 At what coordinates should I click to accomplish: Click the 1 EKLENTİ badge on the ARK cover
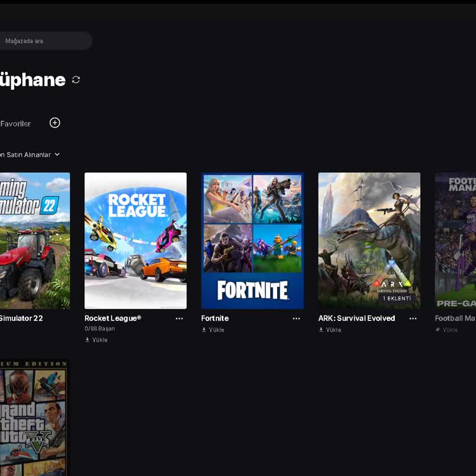click(397, 298)
